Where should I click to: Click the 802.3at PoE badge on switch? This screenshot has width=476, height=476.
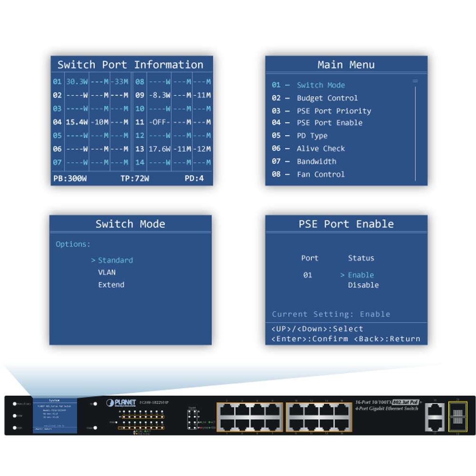[x=406, y=402]
